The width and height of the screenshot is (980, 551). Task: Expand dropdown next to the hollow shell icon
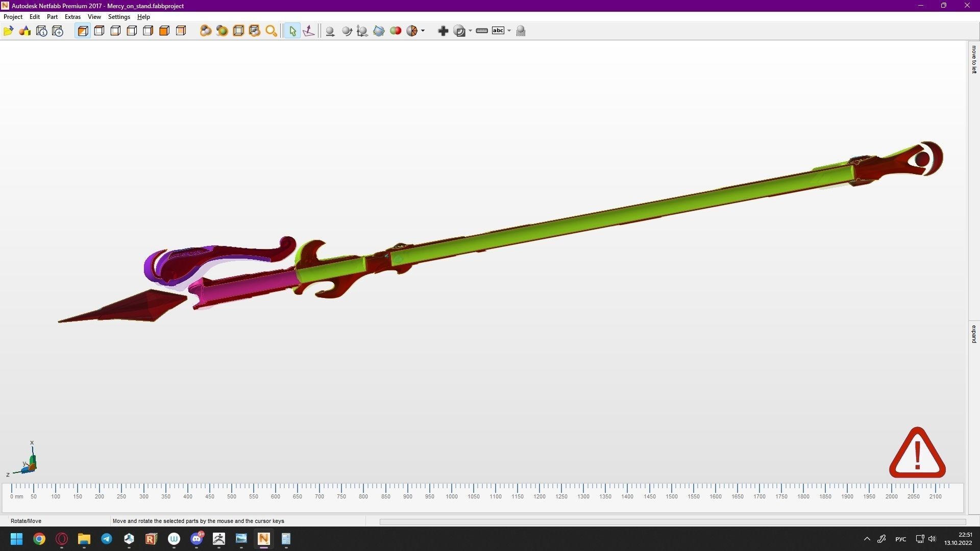[x=470, y=31]
